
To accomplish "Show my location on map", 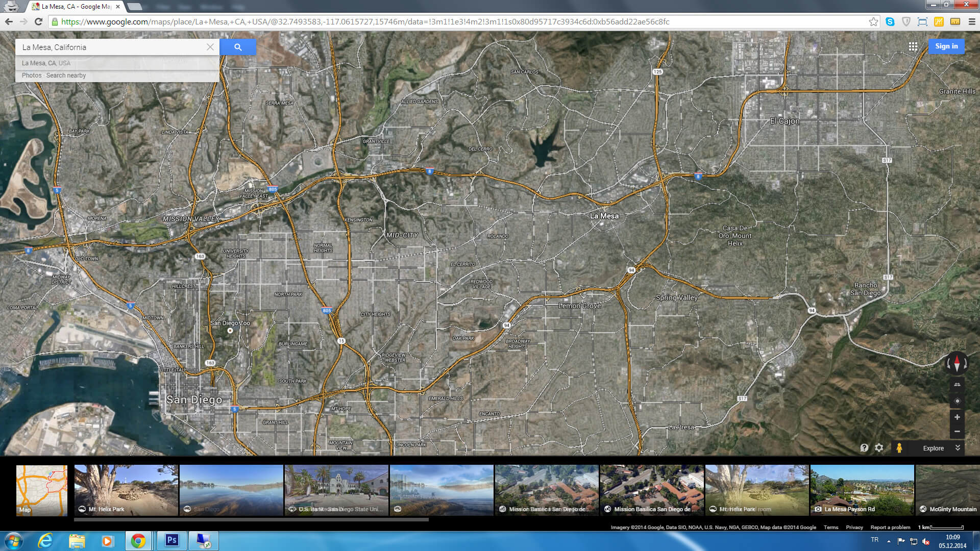I will coord(957,401).
